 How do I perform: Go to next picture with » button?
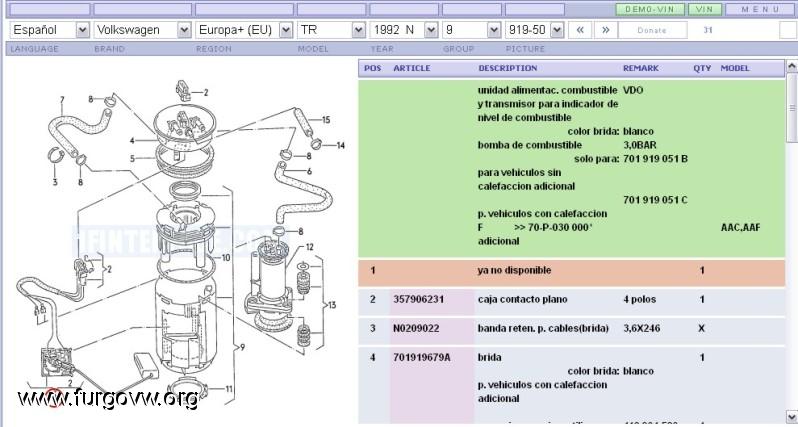click(x=605, y=30)
